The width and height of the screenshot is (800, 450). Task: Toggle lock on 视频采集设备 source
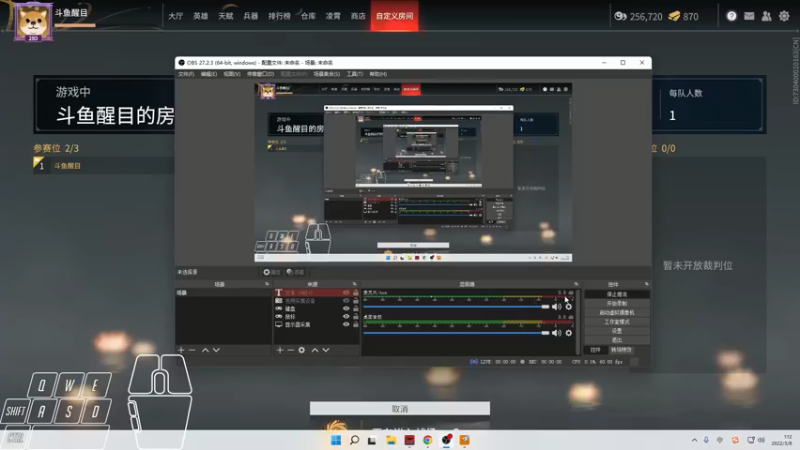pos(356,301)
